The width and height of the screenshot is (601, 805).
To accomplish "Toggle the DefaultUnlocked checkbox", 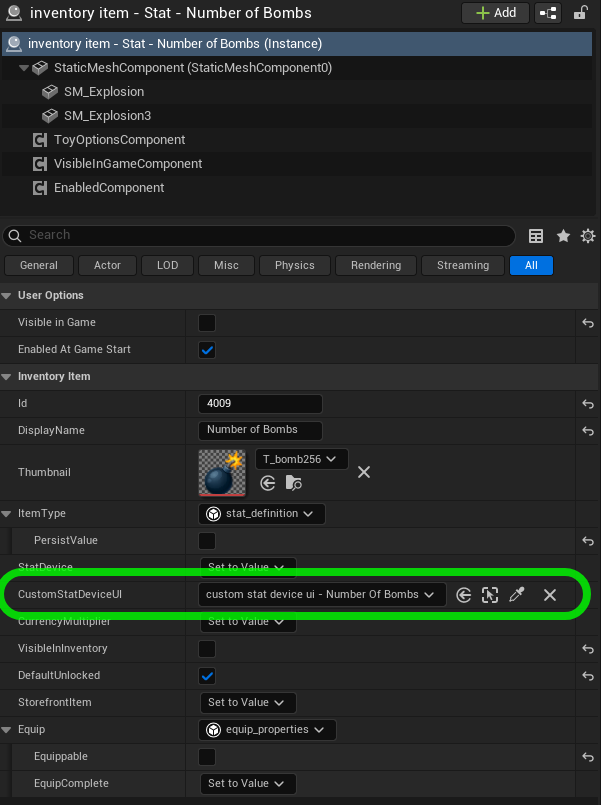I will 207,676.
